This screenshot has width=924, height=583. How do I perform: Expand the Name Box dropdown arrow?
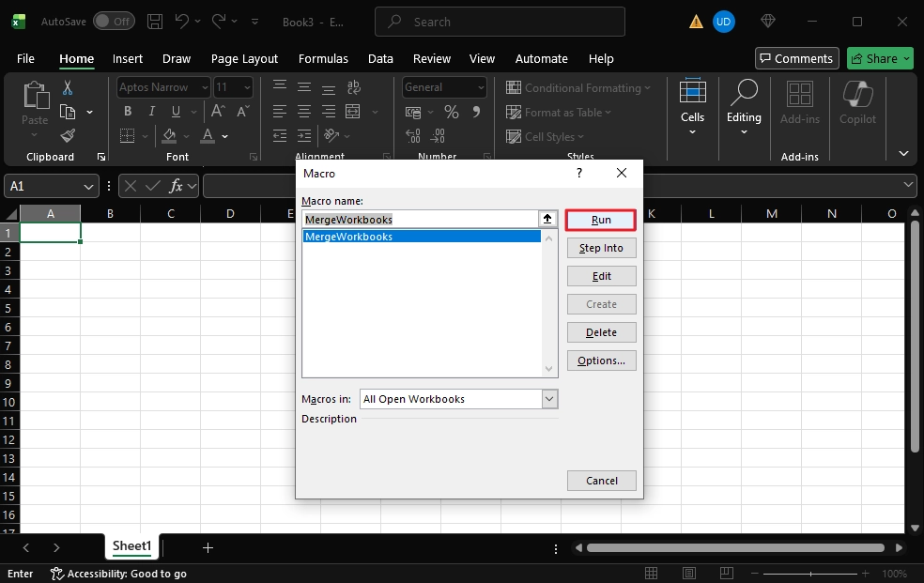[x=89, y=187]
